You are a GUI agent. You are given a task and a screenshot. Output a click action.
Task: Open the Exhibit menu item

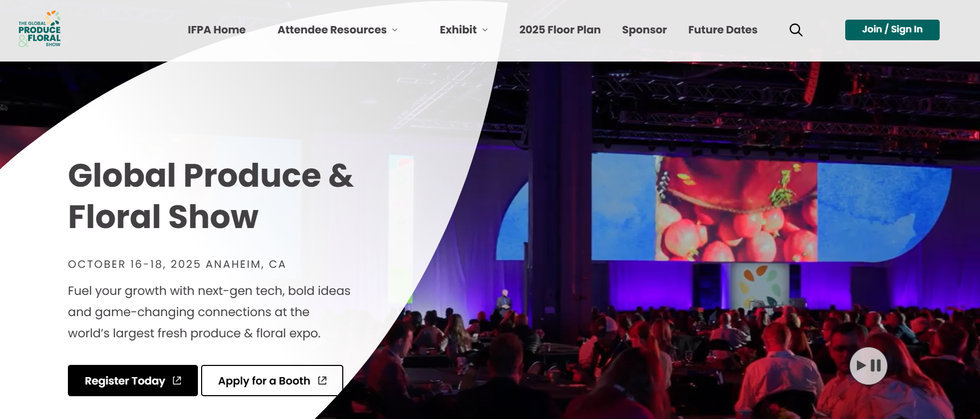pos(458,30)
